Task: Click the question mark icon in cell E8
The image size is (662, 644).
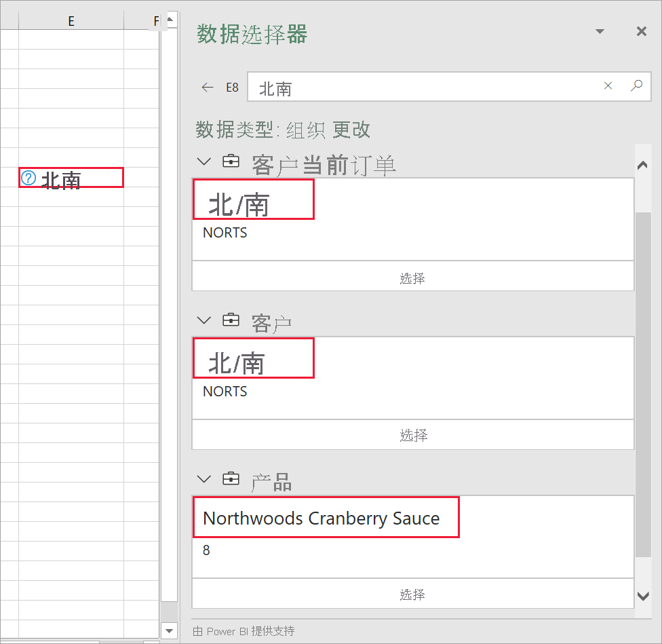Action: [x=28, y=178]
